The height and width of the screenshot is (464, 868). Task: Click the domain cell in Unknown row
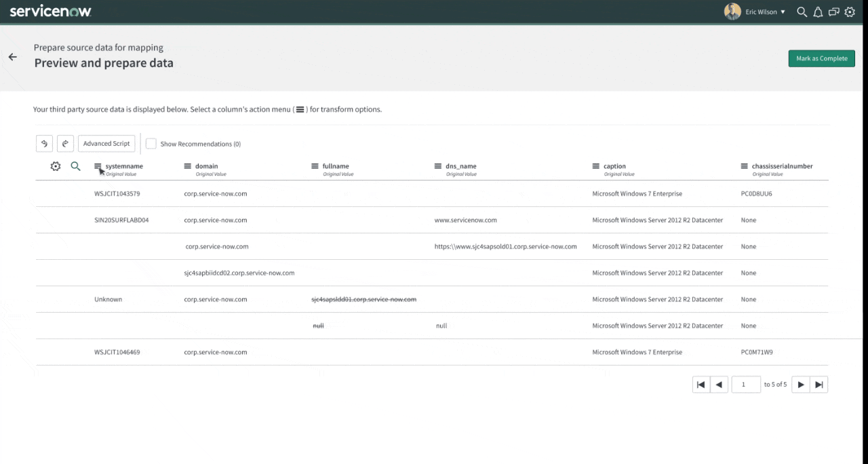click(x=216, y=299)
